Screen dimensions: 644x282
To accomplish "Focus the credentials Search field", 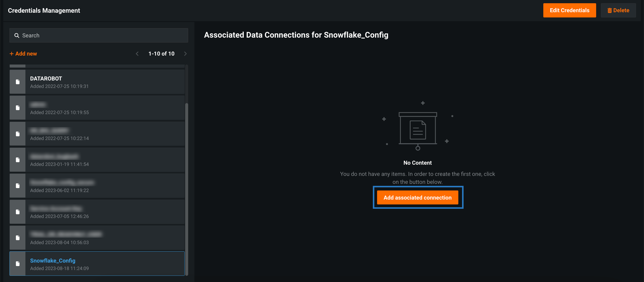I will pos(102,36).
